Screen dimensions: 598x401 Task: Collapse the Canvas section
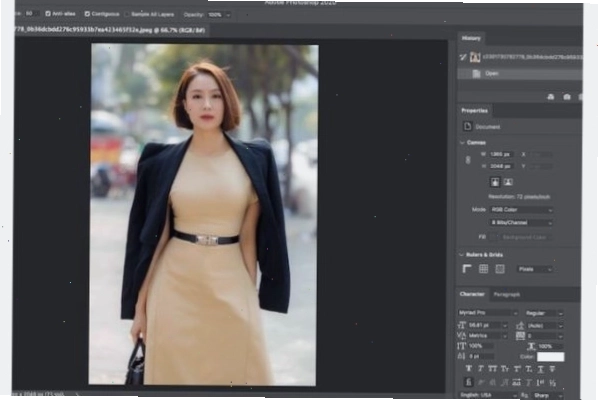(x=462, y=143)
